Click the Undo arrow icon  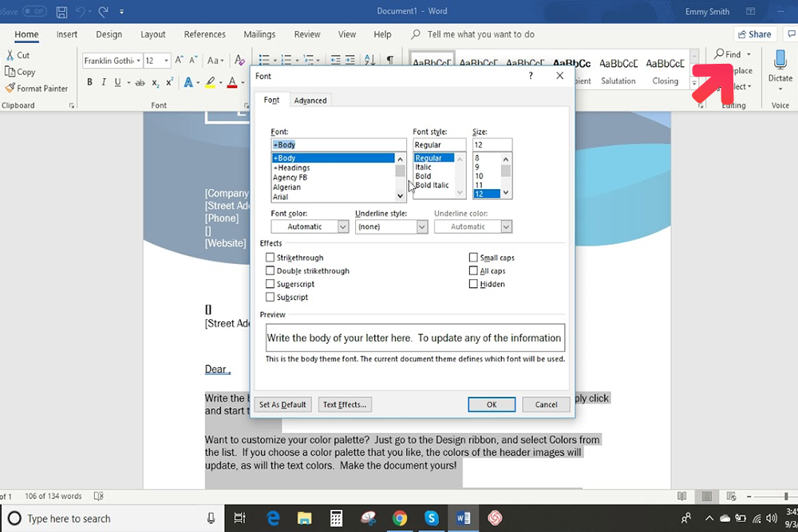(80, 11)
